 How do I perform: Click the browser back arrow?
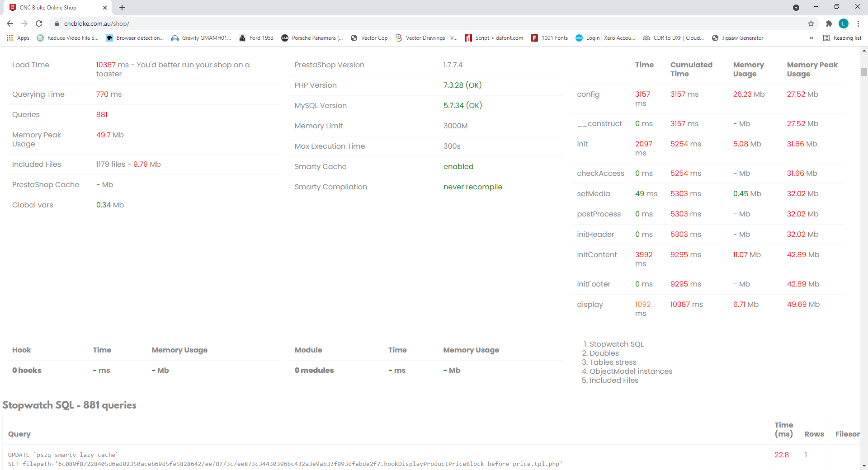[10, 23]
